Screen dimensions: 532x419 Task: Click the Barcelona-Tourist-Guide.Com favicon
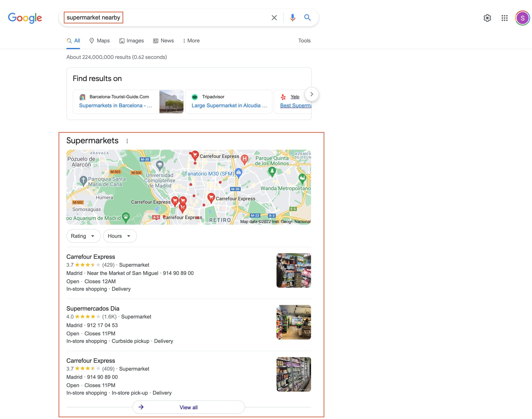(x=82, y=97)
